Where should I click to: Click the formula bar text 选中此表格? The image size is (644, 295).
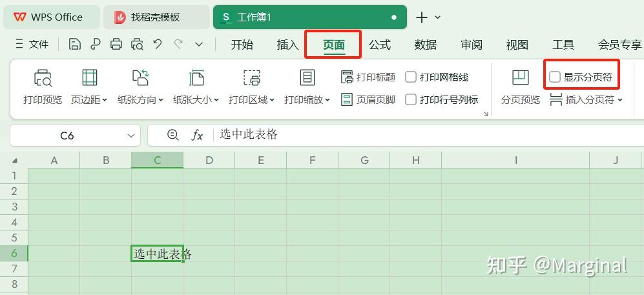coord(249,134)
